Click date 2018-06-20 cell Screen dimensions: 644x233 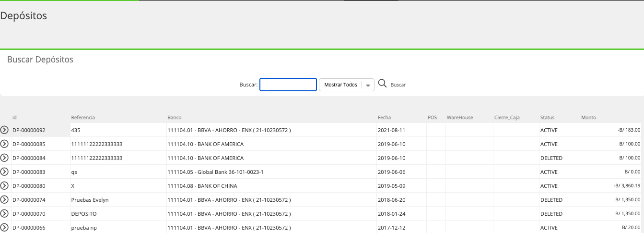(401, 200)
